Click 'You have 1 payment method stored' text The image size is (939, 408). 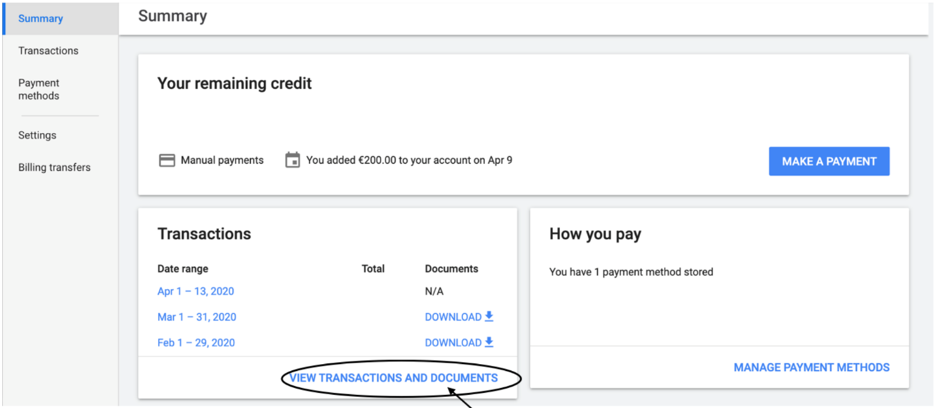[631, 272]
